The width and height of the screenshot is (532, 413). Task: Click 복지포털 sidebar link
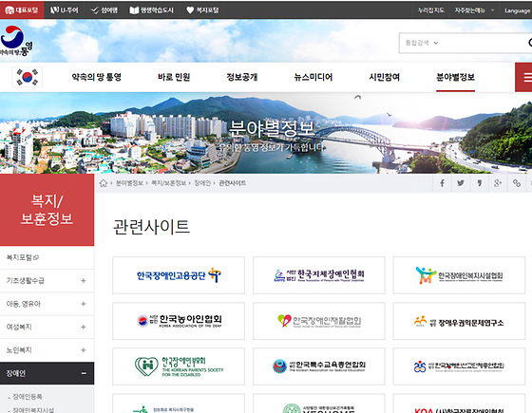pyautogui.click(x=23, y=257)
